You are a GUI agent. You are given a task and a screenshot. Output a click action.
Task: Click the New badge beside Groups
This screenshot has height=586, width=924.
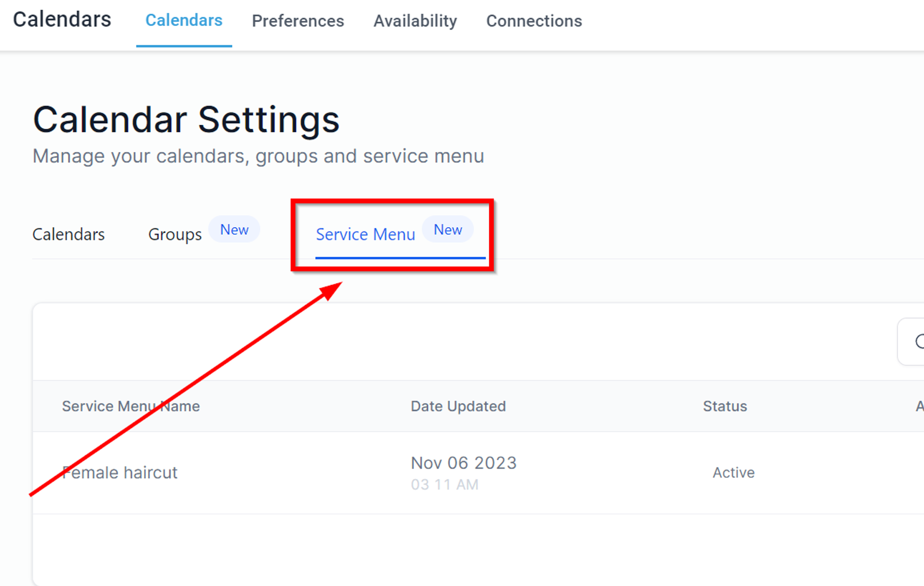[234, 229]
